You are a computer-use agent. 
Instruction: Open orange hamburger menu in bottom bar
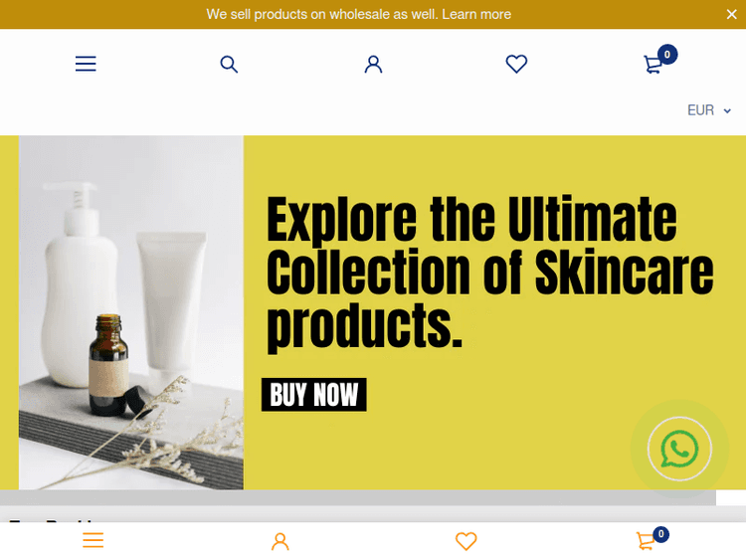click(93, 540)
